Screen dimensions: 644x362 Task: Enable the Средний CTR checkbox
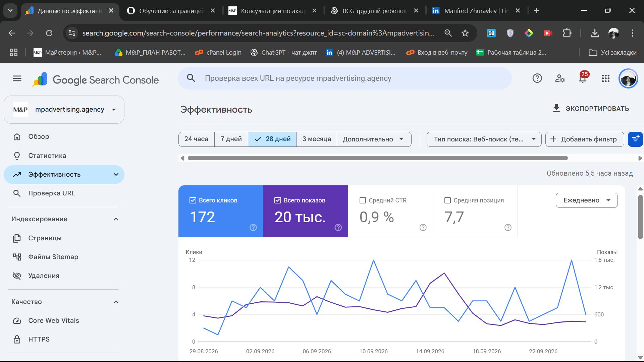[363, 200]
